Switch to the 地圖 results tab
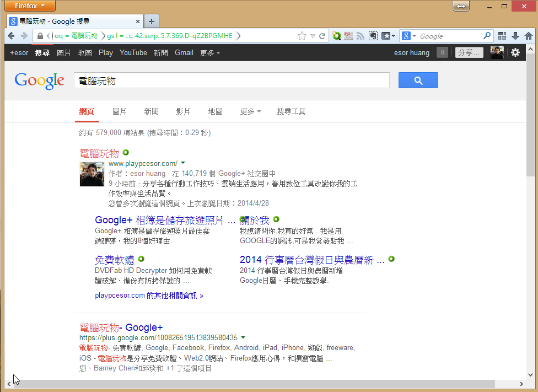The height and width of the screenshot is (392, 538). 215,111
